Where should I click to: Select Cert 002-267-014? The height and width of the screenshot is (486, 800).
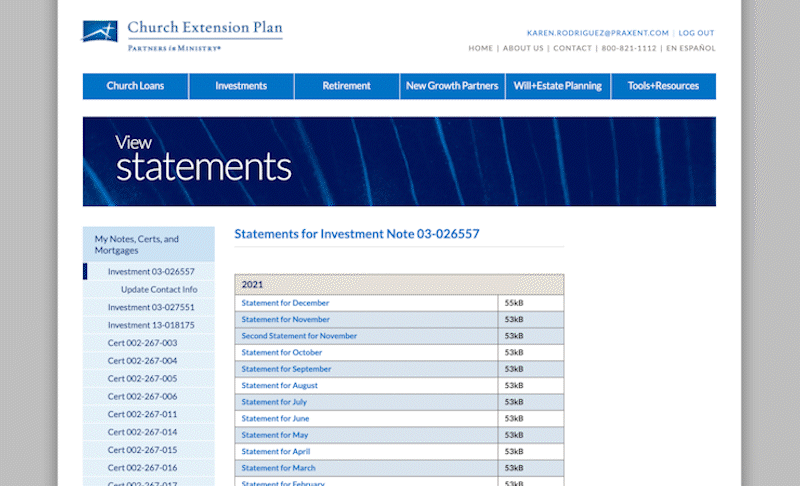[x=148, y=432]
